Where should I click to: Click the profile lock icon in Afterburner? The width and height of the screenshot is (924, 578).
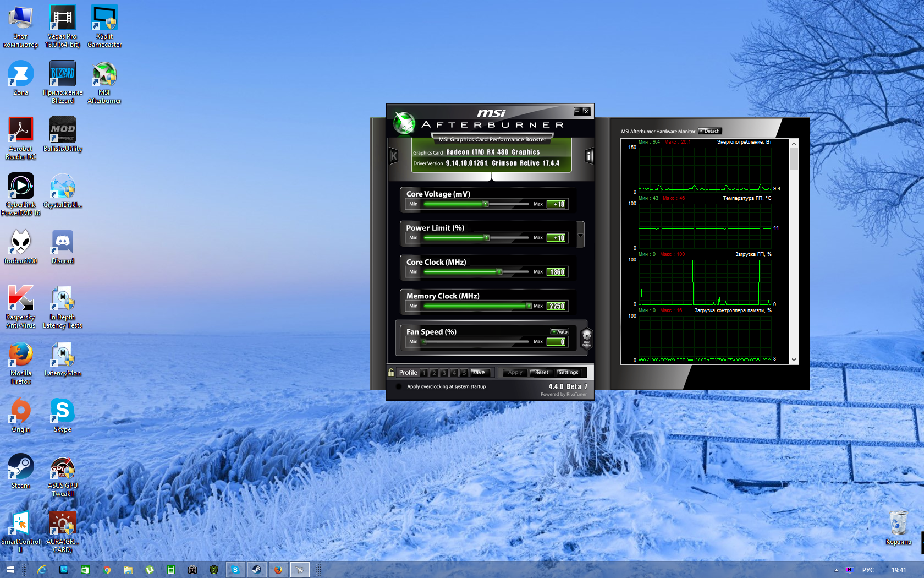(391, 372)
